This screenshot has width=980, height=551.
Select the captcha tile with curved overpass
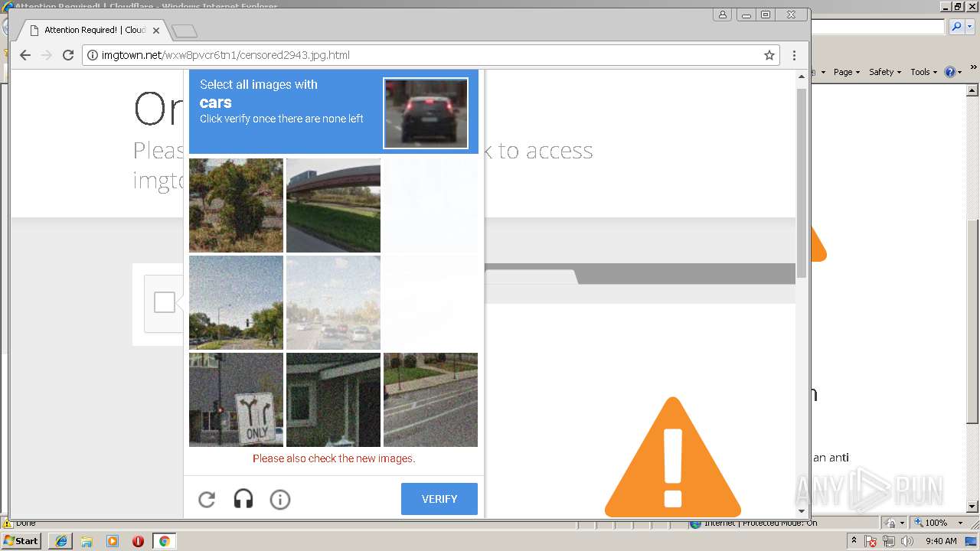click(333, 205)
